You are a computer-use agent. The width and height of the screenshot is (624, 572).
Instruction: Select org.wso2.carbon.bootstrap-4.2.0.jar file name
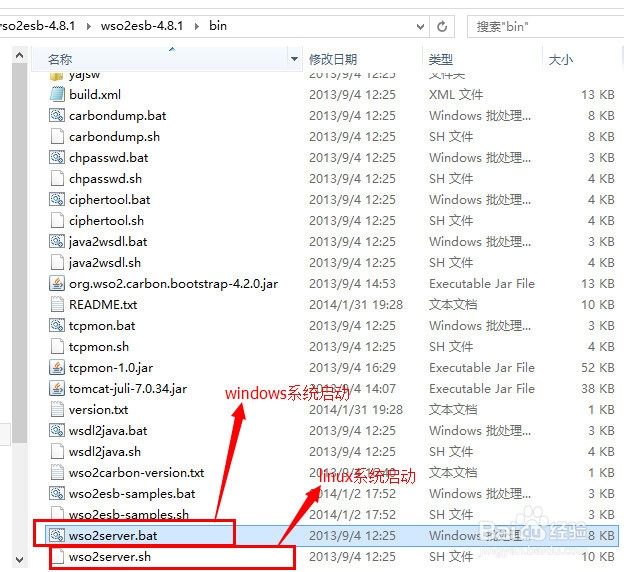pos(173,284)
